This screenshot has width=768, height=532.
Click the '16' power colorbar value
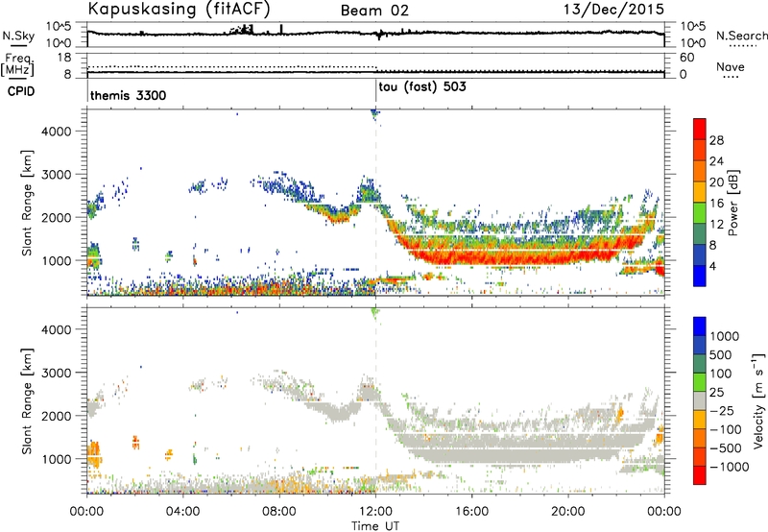click(x=716, y=204)
